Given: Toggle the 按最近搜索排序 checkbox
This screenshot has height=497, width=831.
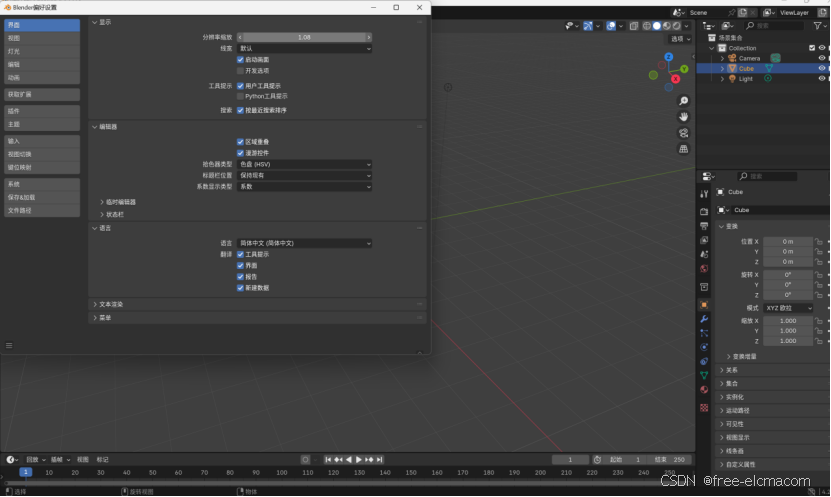Looking at the screenshot, I should coord(240,110).
